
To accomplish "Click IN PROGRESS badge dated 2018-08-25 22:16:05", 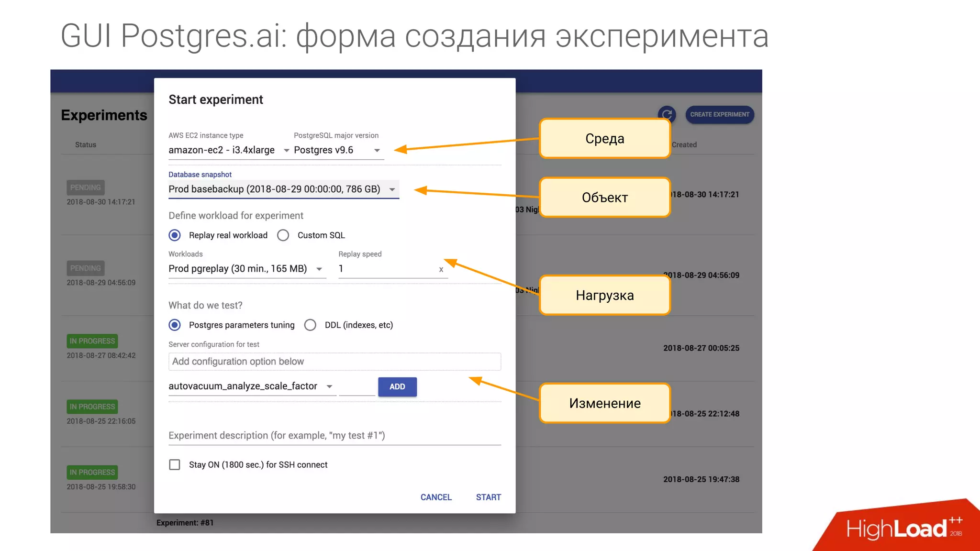I will [x=92, y=407].
